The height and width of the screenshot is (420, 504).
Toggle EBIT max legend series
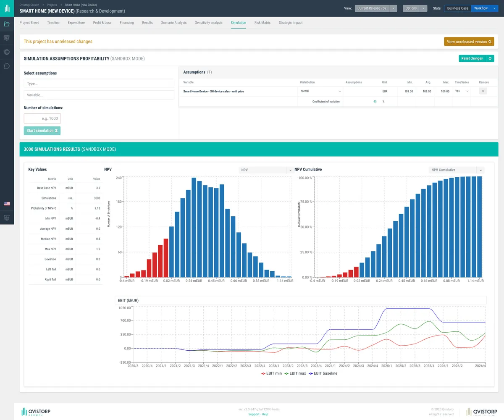(x=295, y=373)
